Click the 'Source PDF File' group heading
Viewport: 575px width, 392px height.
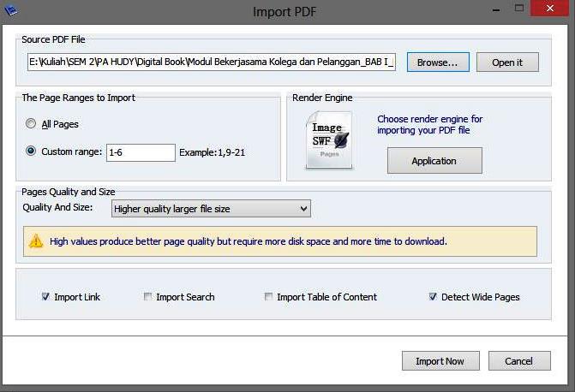tap(53, 39)
